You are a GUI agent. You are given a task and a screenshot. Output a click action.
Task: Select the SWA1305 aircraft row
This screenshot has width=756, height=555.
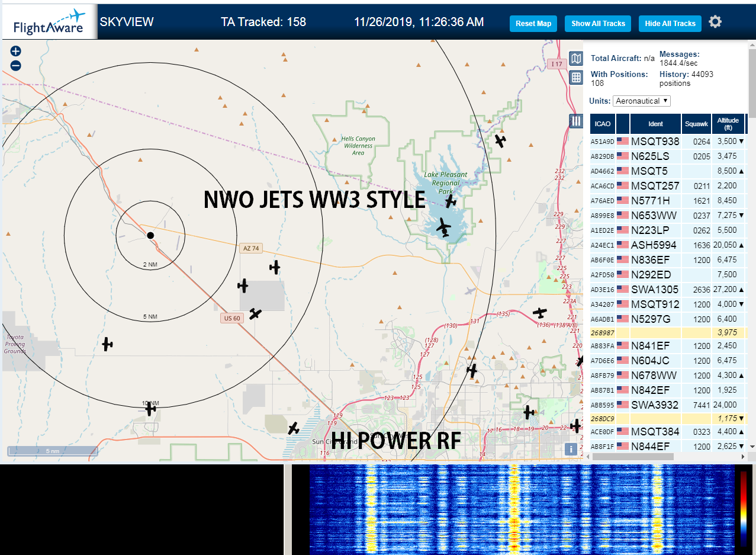tap(668, 289)
